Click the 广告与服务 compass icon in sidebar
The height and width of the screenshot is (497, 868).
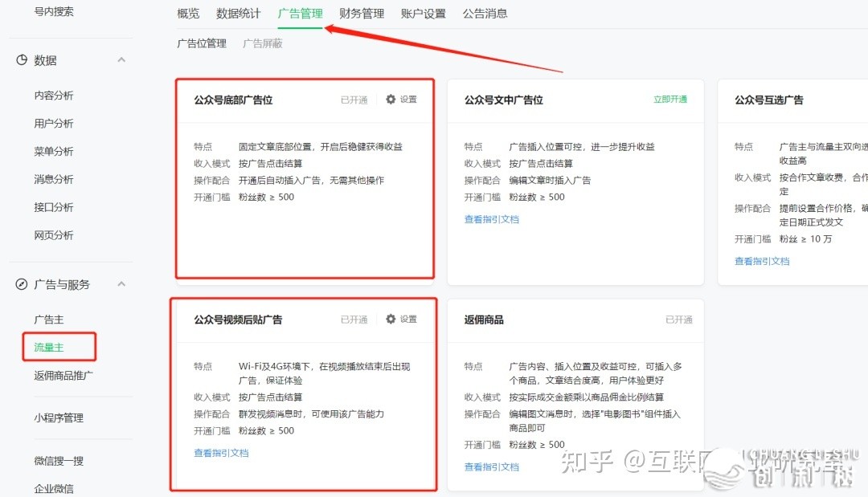coord(22,284)
